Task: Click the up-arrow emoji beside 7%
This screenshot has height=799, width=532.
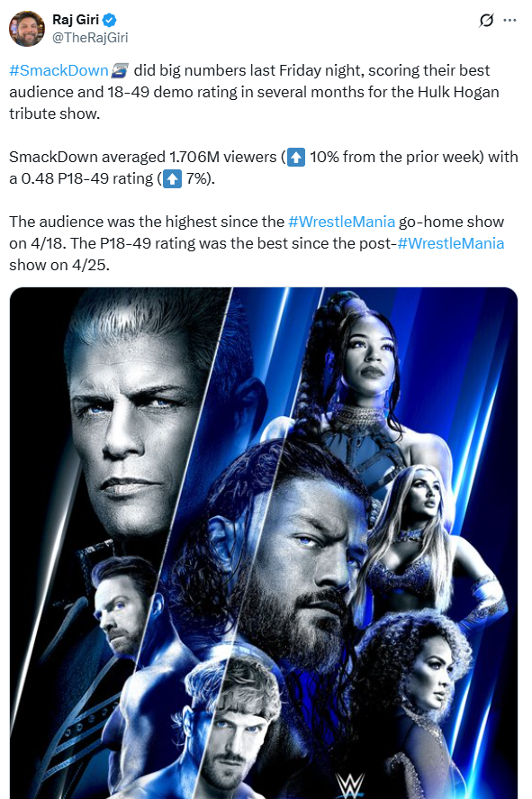Action: pyautogui.click(x=172, y=179)
